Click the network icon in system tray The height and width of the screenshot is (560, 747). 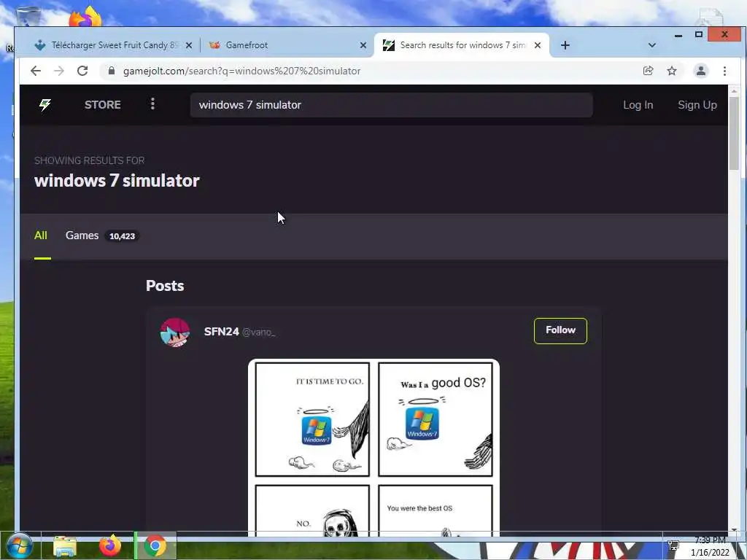673,545
